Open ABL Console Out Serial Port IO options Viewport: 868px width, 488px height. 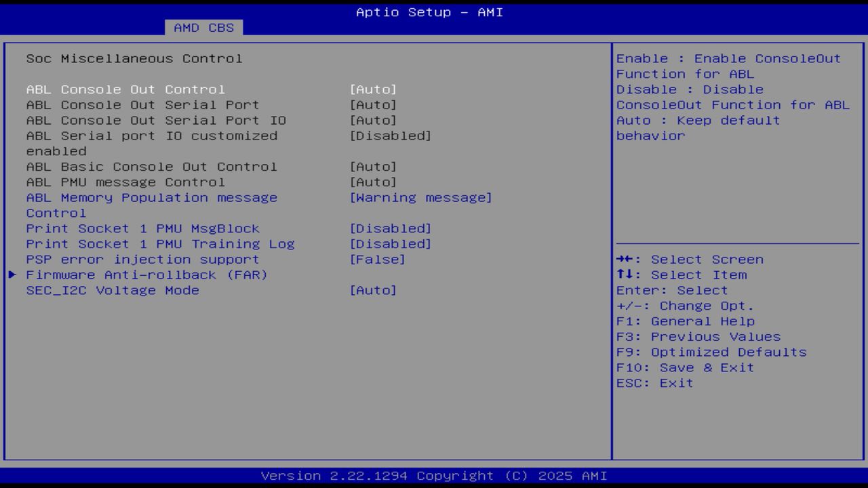pos(156,120)
